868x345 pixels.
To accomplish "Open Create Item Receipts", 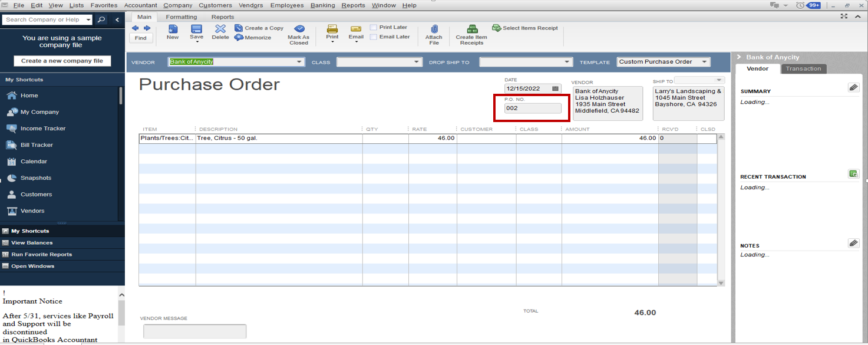I will pos(470,32).
